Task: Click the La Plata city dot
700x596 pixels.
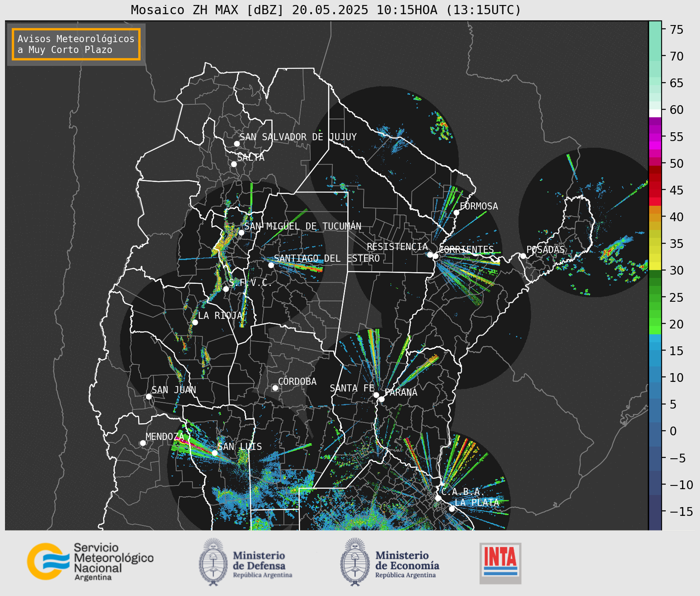Action: tap(452, 508)
